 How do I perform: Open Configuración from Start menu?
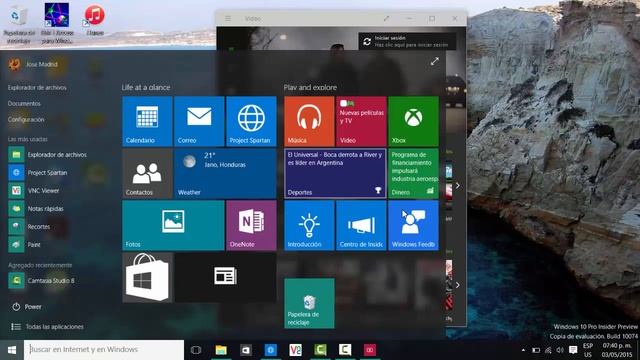pos(26,119)
